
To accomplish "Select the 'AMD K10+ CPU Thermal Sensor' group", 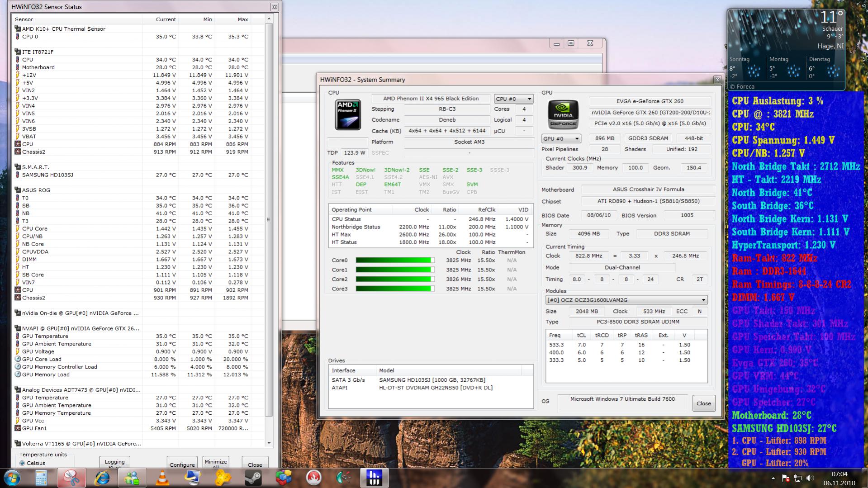I will [63, 29].
